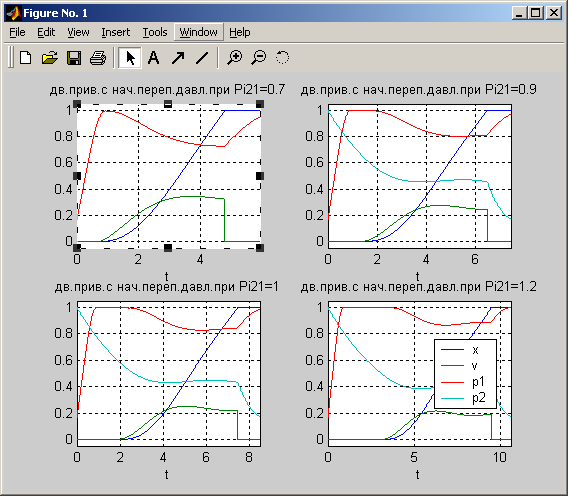Click the New Figure toolbar icon

coord(25,58)
